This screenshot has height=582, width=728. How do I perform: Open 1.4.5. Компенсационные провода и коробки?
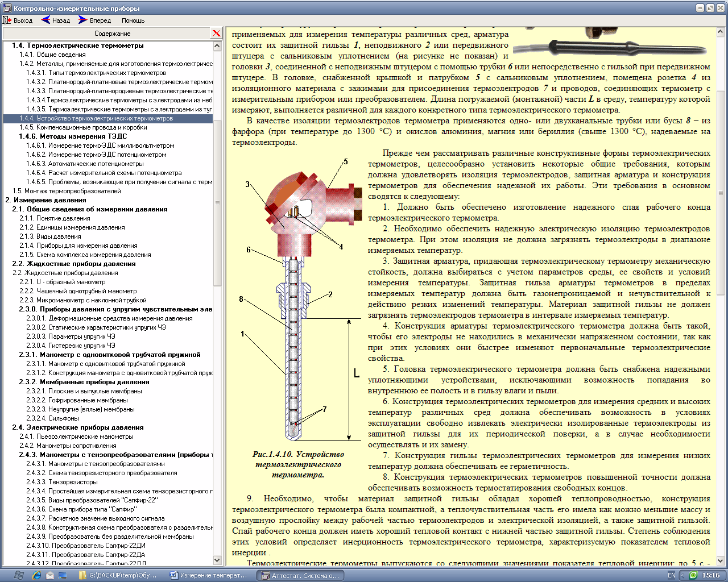pos(83,127)
